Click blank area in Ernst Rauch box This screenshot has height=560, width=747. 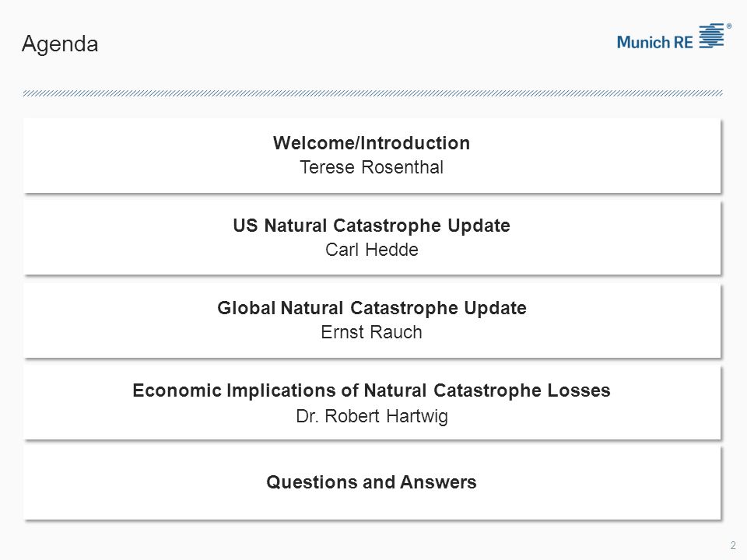pos(119,320)
